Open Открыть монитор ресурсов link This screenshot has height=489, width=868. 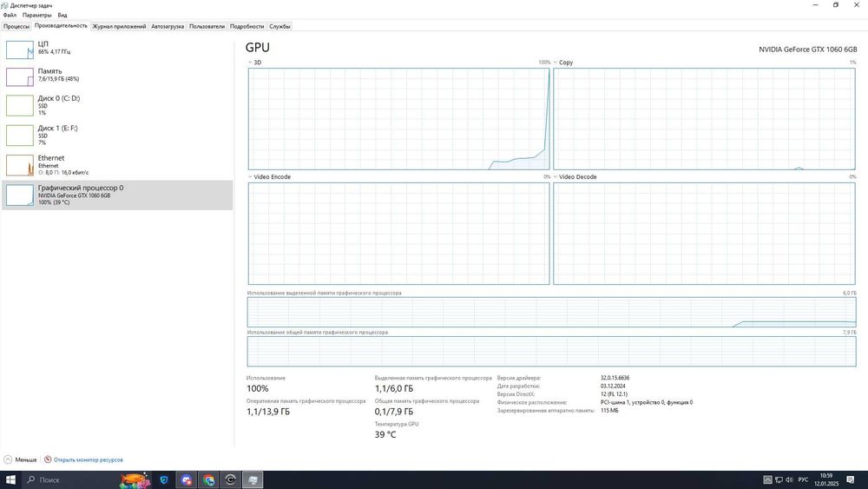pyautogui.click(x=88, y=459)
